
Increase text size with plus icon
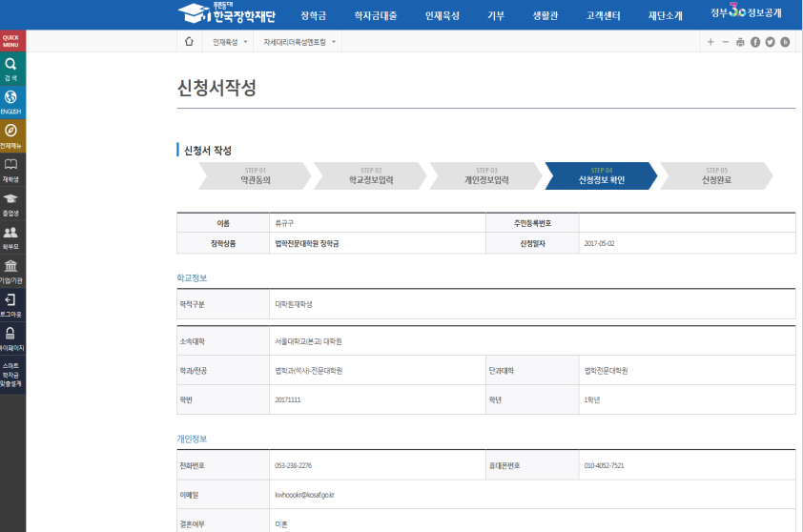point(710,42)
